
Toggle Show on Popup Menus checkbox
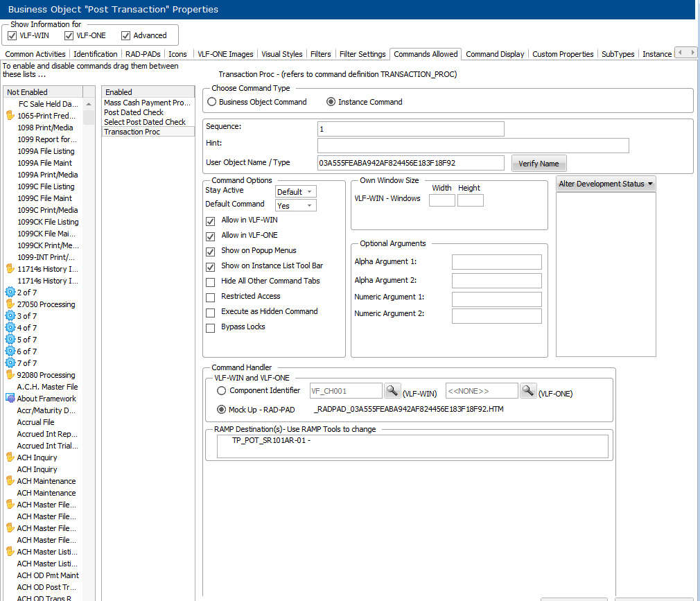pyautogui.click(x=210, y=252)
